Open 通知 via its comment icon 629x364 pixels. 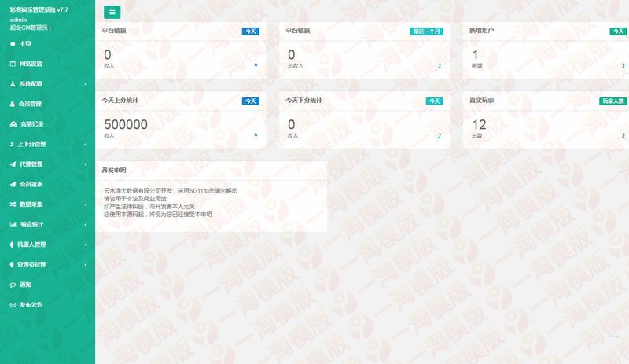pyautogui.click(x=13, y=285)
